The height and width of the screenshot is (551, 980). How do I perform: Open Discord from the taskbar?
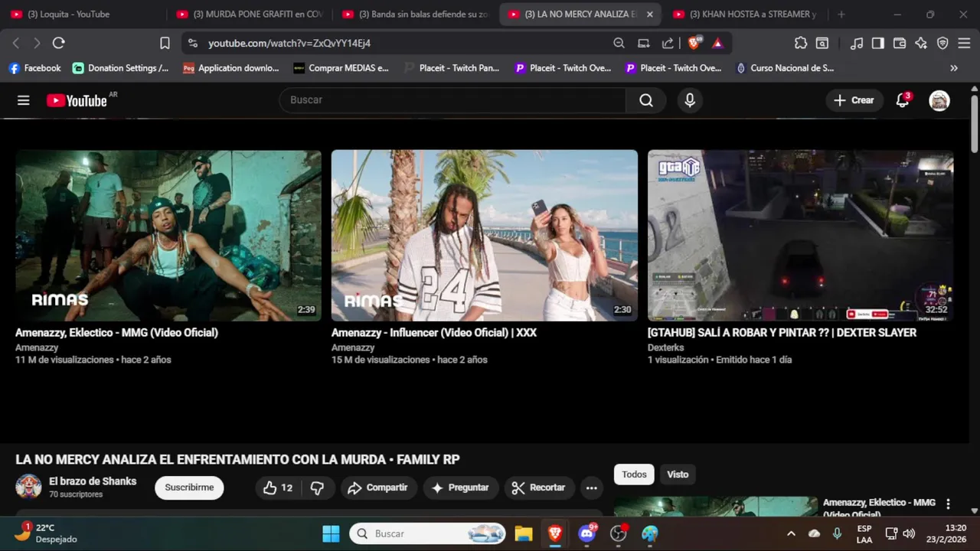587,533
